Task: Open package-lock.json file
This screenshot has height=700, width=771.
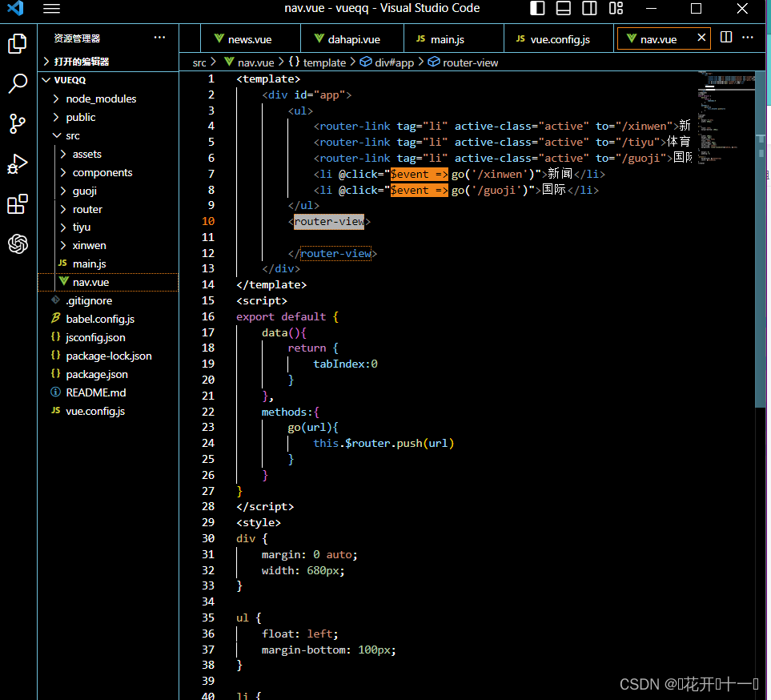Action: click(x=109, y=356)
